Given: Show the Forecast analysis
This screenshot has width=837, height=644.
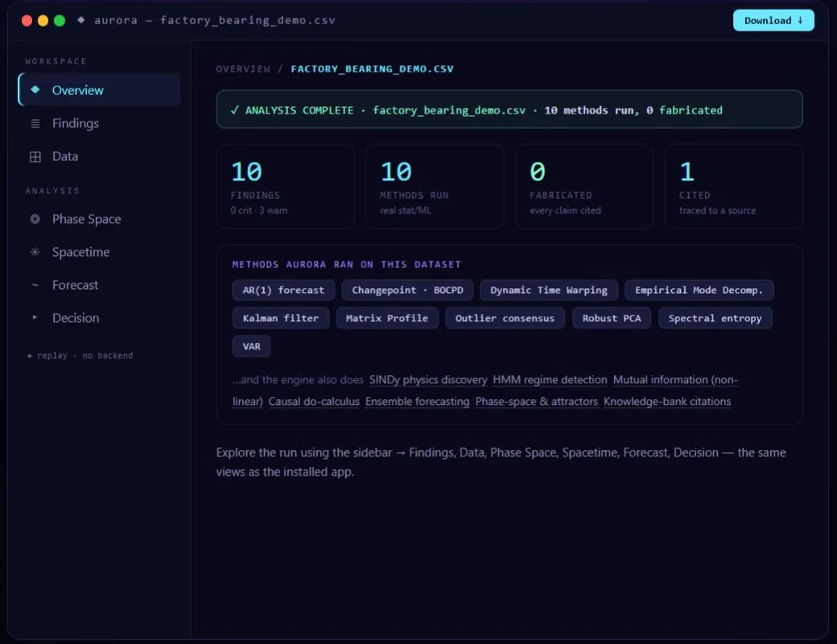Looking at the screenshot, I should tap(100, 285).
